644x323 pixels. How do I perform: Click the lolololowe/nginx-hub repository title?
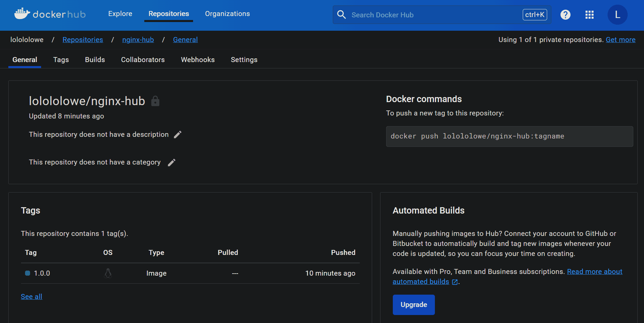tap(87, 101)
